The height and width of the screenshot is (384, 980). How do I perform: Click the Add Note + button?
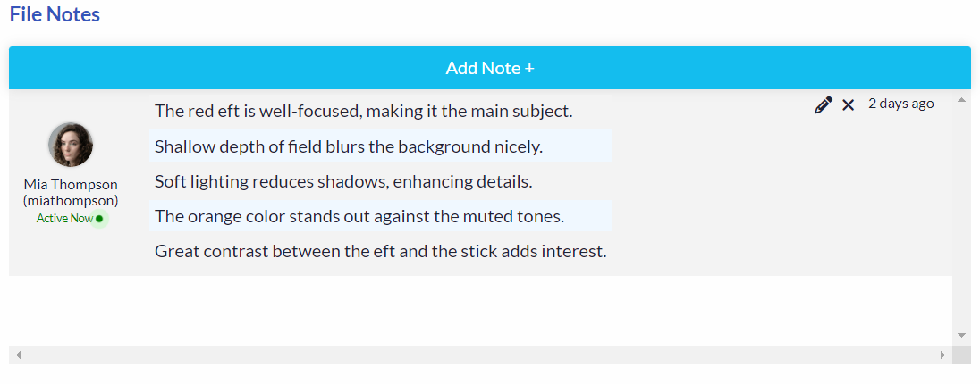point(489,68)
